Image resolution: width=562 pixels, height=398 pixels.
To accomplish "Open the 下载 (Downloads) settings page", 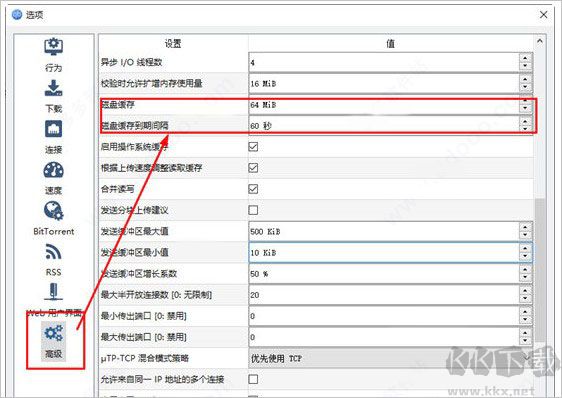I will tap(53, 96).
